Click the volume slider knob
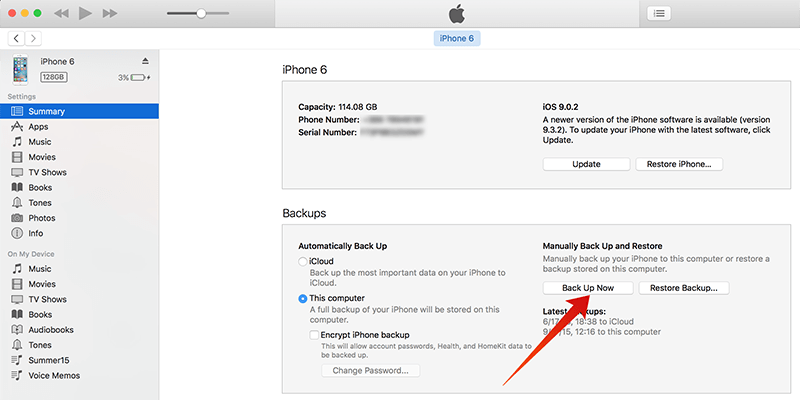Viewport: 800px width, 400px height. pyautogui.click(x=201, y=13)
